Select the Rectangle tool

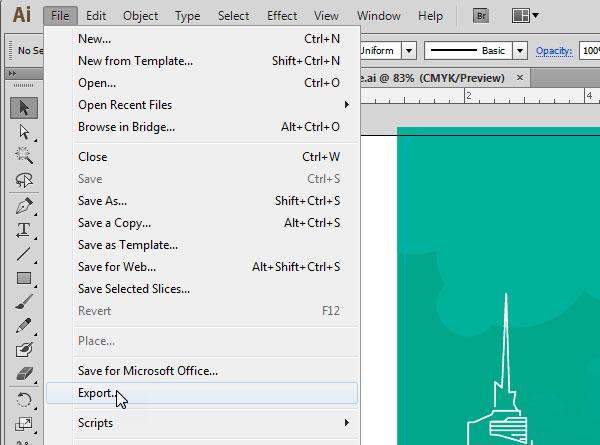point(24,278)
